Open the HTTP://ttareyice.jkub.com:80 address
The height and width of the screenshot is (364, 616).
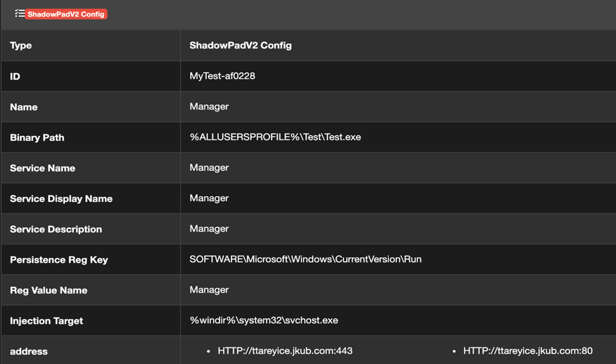528,351
